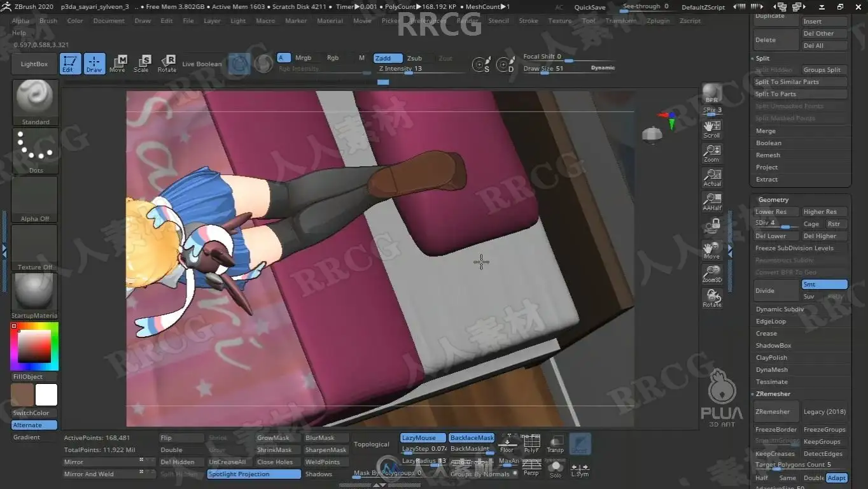The width and height of the screenshot is (868, 489).
Task: Open the StartupMaterial selector
Action: click(x=35, y=296)
